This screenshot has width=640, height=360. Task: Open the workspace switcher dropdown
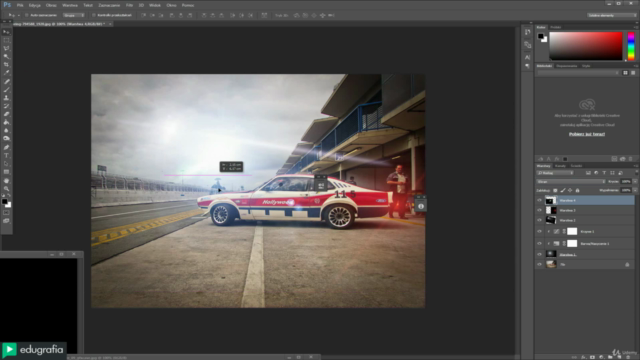pos(612,15)
